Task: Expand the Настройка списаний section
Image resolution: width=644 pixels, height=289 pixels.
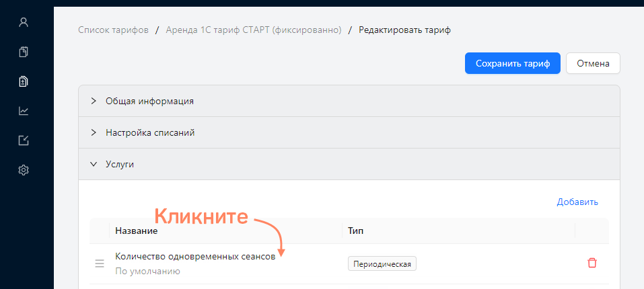Action: point(349,133)
